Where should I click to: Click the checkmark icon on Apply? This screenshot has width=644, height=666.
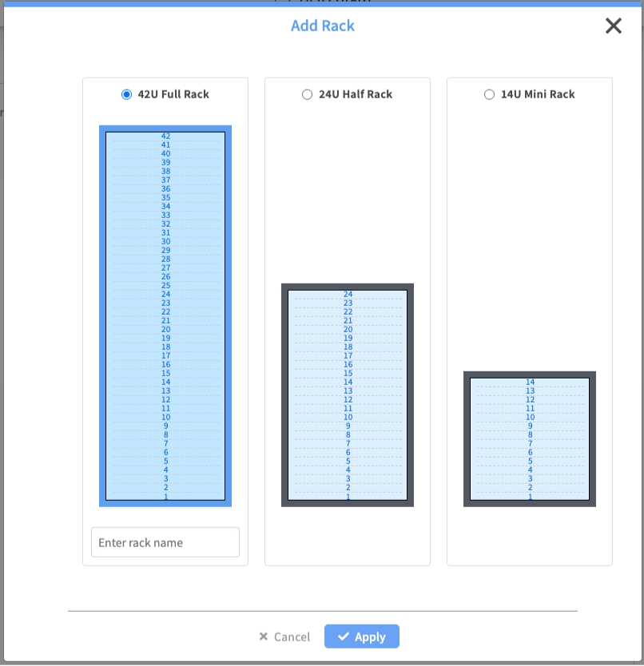(344, 636)
